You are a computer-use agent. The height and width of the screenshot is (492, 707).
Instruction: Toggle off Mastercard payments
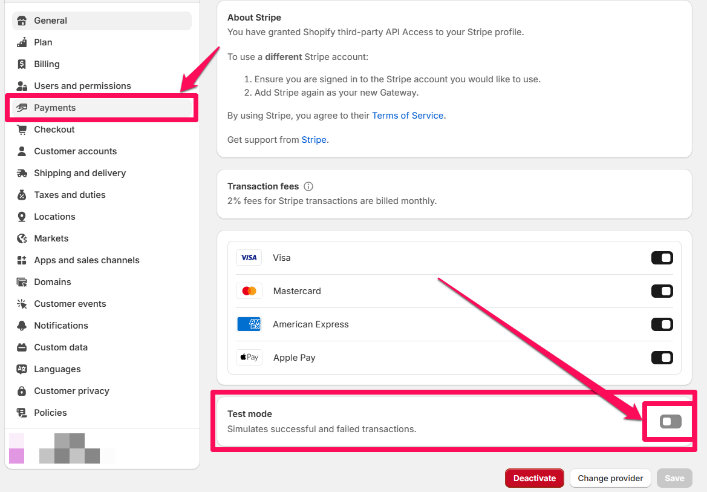(x=661, y=291)
